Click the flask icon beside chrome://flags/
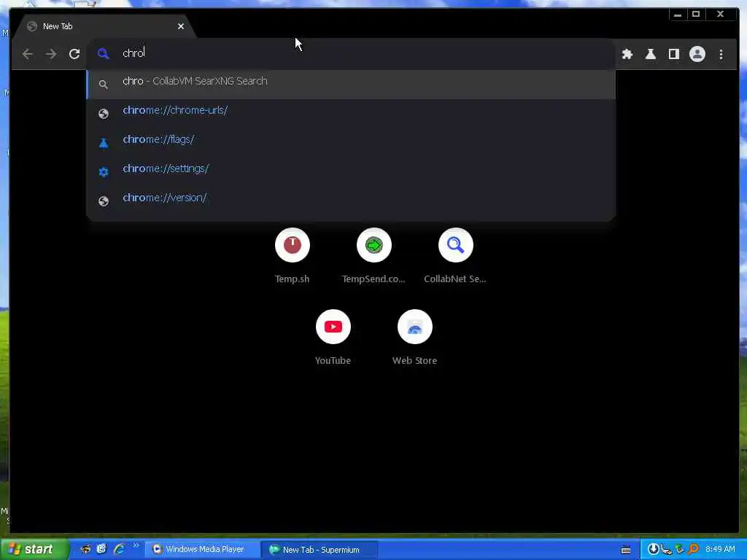Screen dimensions: 747x560 (x=104, y=143)
